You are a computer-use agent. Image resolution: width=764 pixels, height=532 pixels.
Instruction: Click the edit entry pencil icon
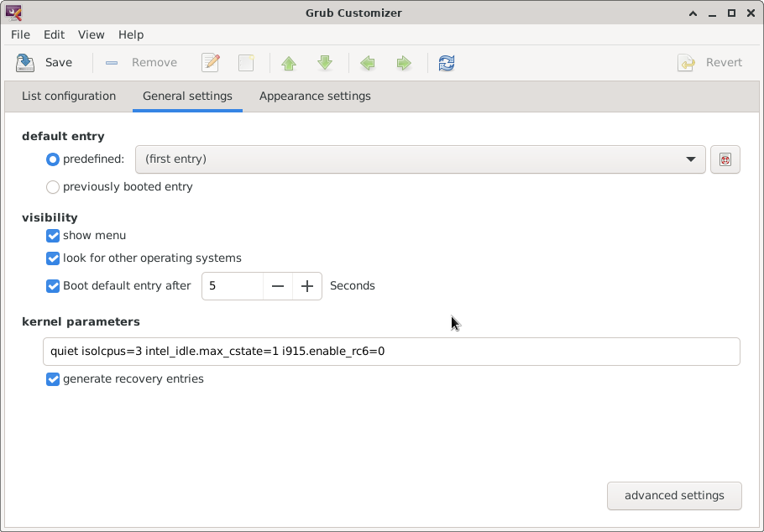[211, 63]
